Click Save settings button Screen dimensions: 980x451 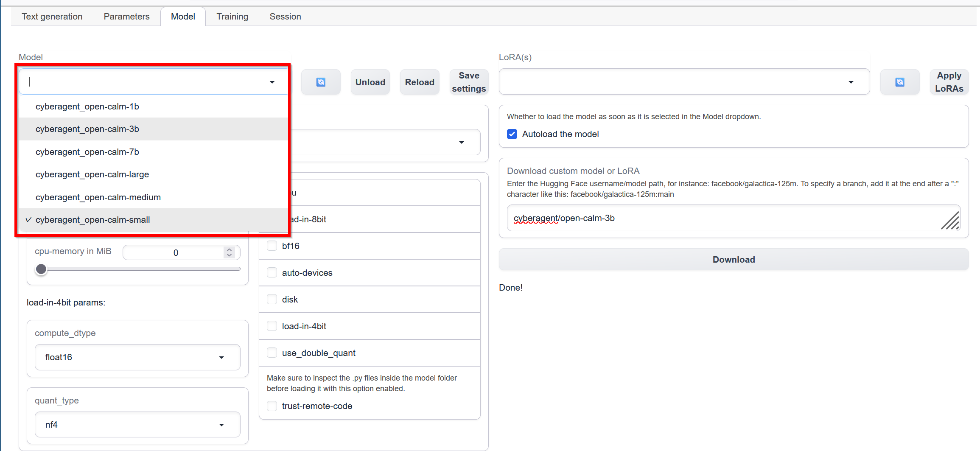469,82
